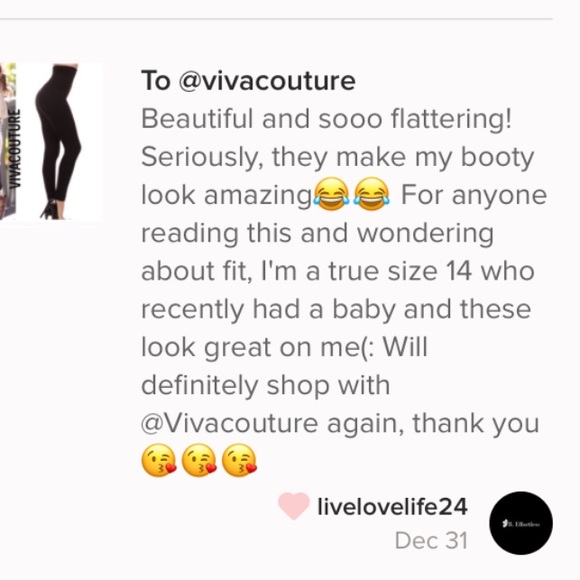Click the Dec 31 date stamp
This screenshot has height=580, width=580.
[431, 541]
